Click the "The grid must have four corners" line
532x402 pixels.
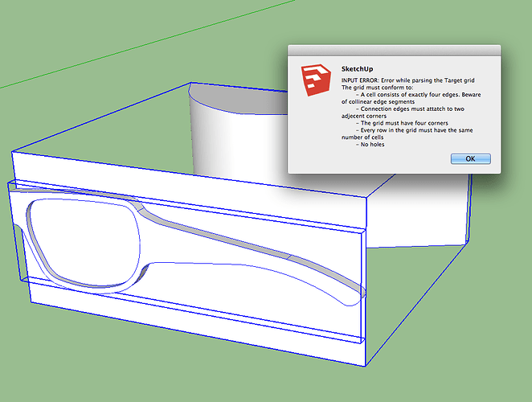[x=404, y=123]
